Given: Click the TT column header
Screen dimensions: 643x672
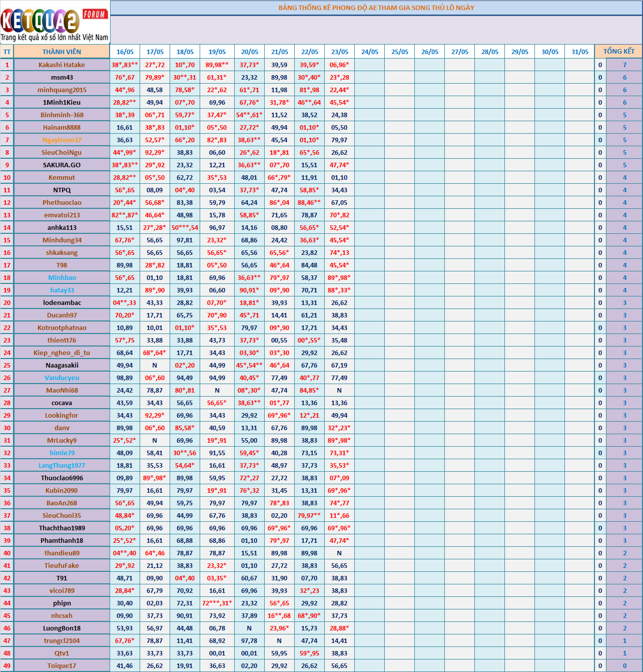Looking at the screenshot, I should tap(7, 52).
